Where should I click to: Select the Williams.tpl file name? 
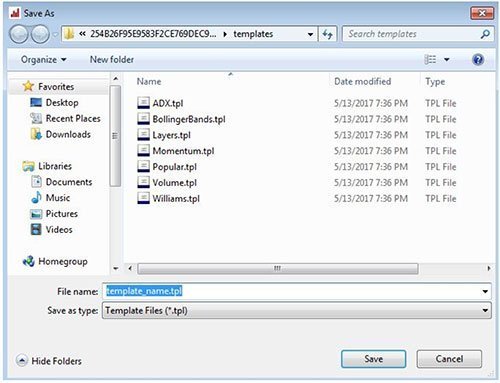coord(176,199)
